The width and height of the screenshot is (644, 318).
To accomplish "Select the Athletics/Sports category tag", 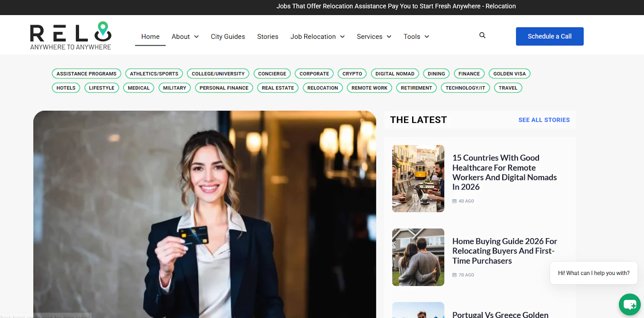I will (x=154, y=74).
